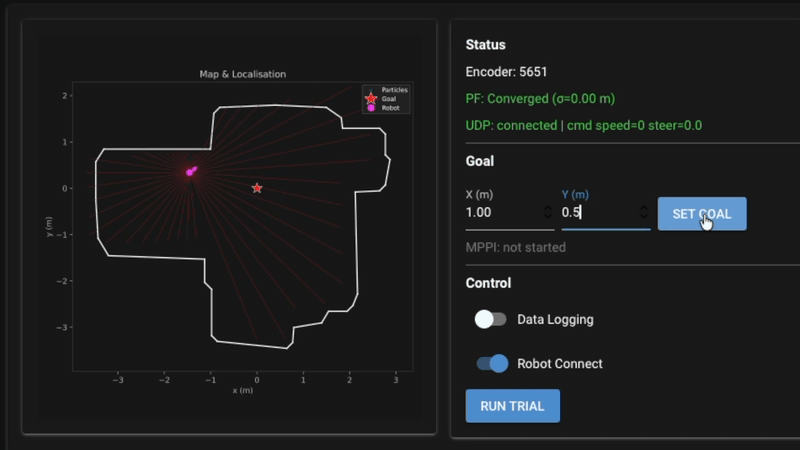Click the red goal star on the map
This screenshot has height=450, width=800.
[x=257, y=188]
